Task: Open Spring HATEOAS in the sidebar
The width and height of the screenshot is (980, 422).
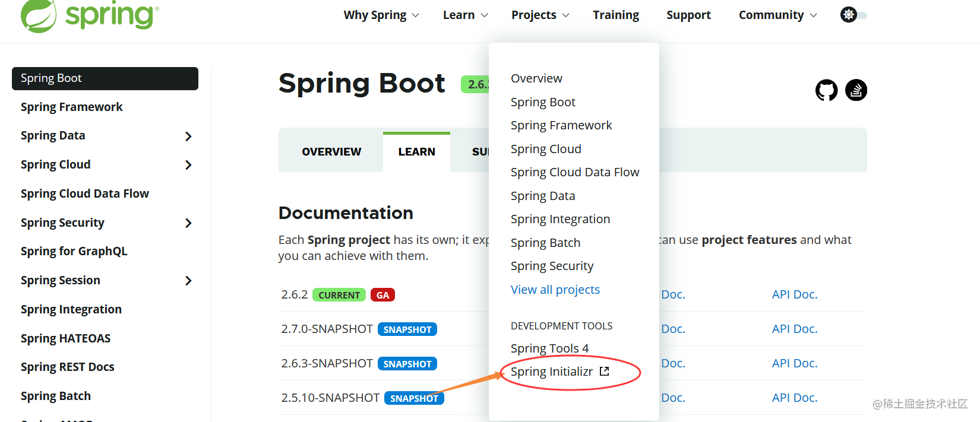Action: (x=65, y=338)
